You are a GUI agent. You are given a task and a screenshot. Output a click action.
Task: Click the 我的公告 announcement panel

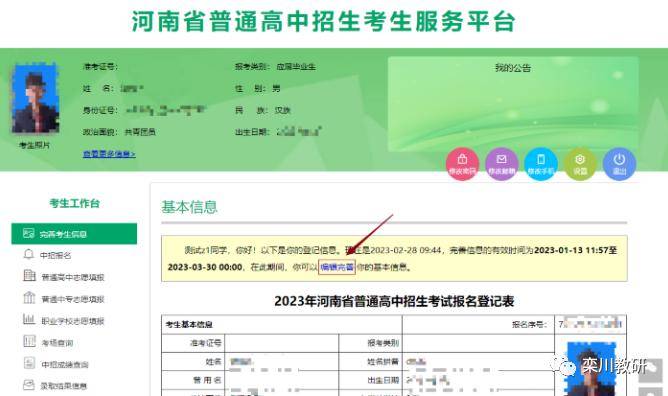click(x=513, y=104)
